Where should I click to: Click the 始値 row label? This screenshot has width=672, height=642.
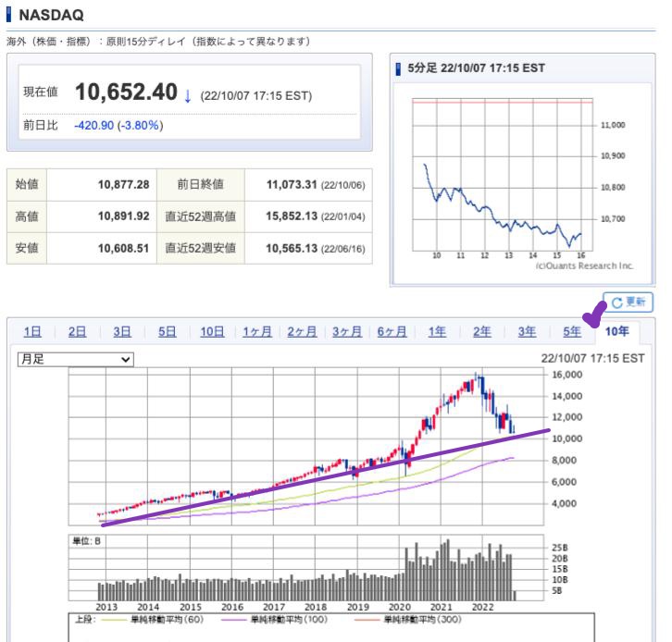[x=27, y=185]
